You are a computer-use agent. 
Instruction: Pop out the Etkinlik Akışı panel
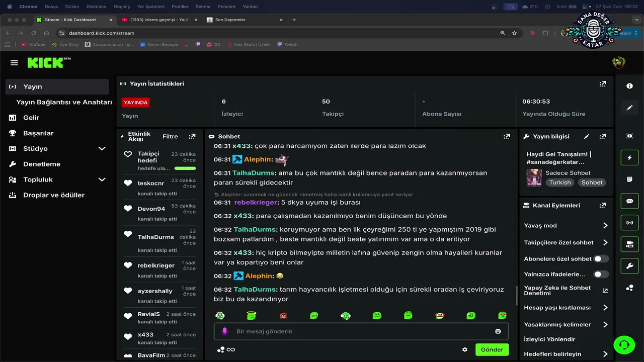[192, 136]
